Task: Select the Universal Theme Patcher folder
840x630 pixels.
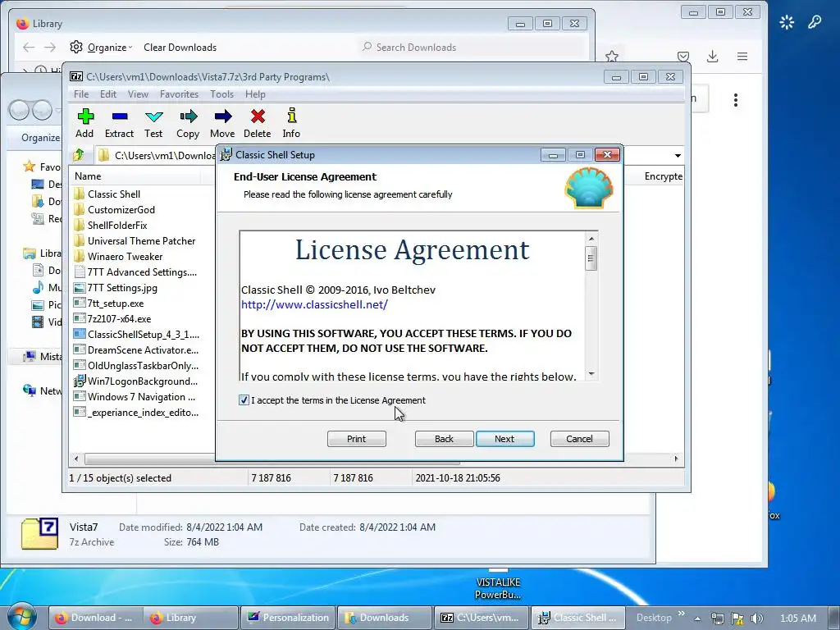Action: tap(141, 240)
